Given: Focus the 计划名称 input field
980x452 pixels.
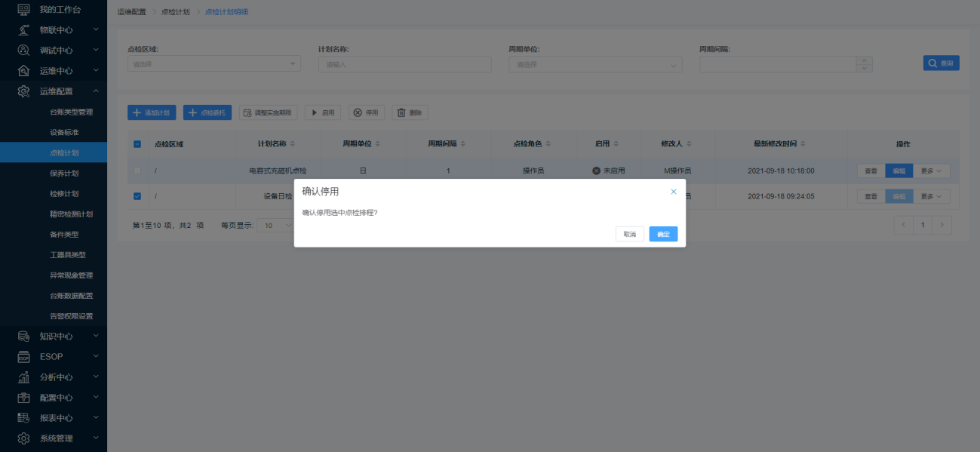Looking at the screenshot, I should (405, 64).
